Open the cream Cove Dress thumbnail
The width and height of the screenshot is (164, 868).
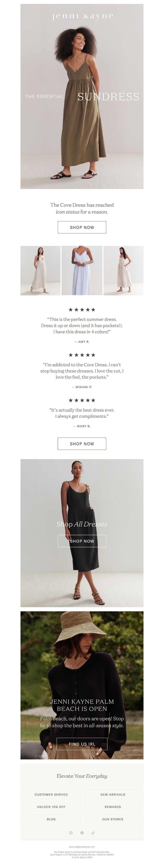[x=40, y=270]
